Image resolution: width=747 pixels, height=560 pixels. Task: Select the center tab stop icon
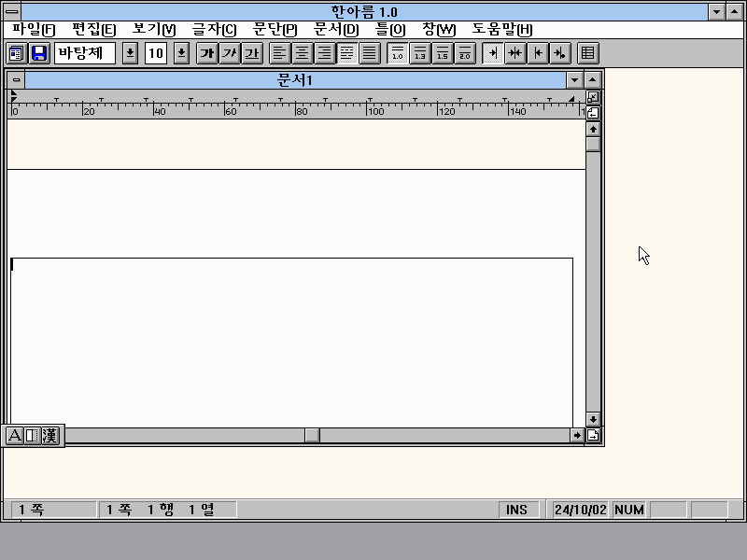(515, 53)
